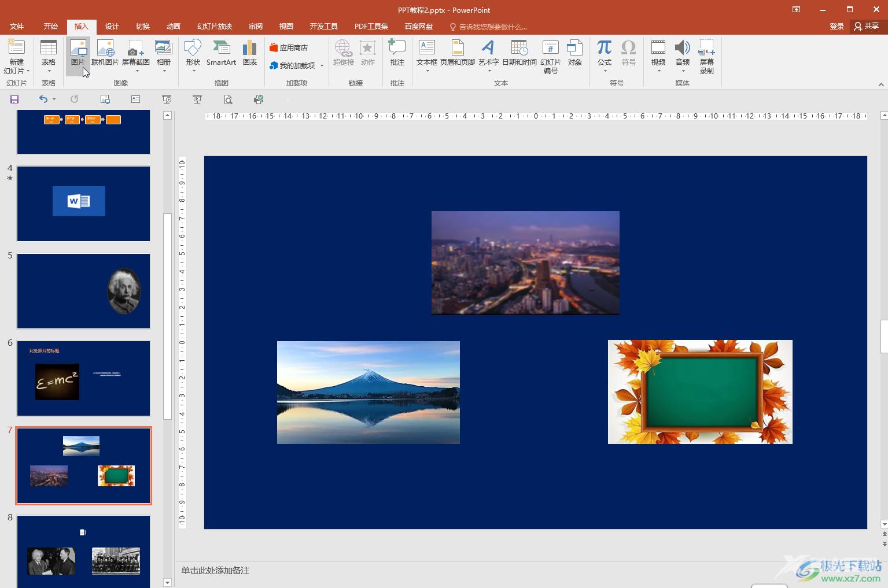The height and width of the screenshot is (588, 888).
Task: Select the Mount Fuji lake picture
Action: coord(369,393)
